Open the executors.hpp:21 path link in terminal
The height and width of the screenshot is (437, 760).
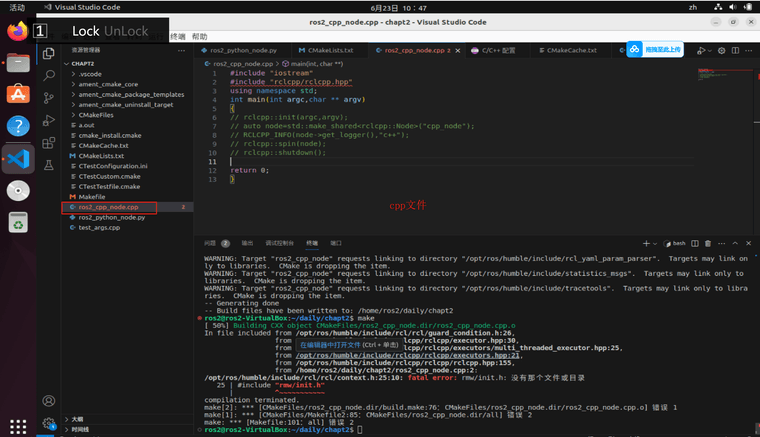pyautogui.click(x=407, y=356)
